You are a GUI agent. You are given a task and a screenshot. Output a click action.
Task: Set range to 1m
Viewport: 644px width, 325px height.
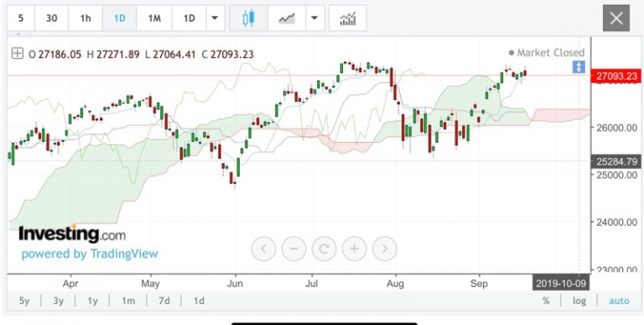[x=127, y=301]
